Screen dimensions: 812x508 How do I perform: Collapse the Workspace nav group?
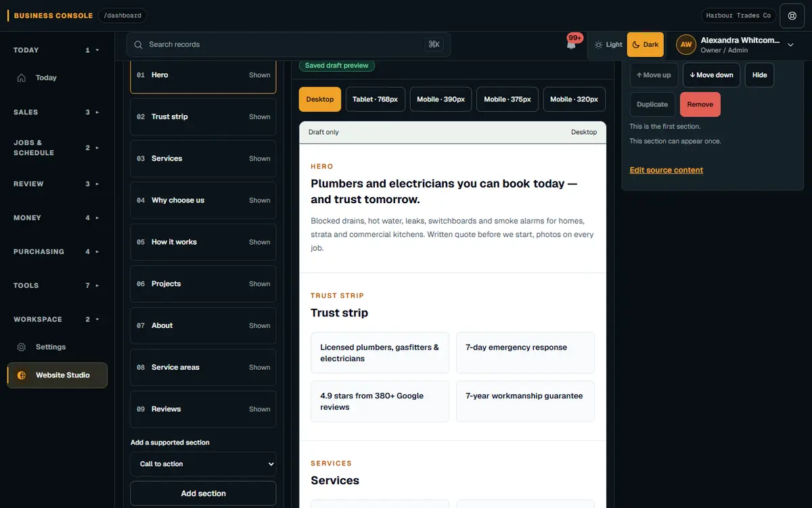point(58,320)
